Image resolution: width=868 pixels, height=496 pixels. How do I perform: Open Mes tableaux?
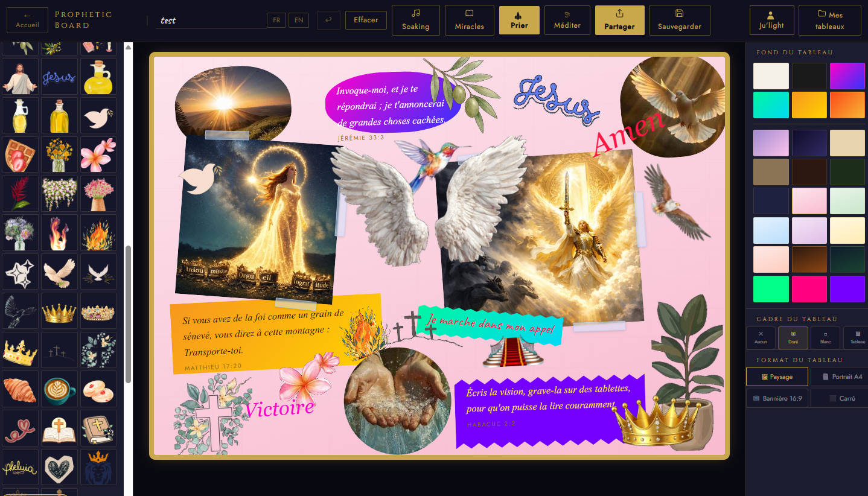[x=829, y=20]
